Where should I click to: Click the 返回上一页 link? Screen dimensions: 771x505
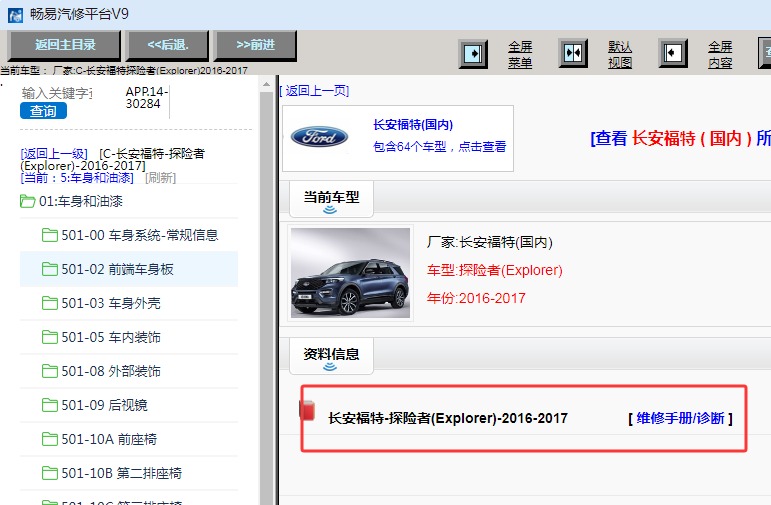[x=314, y=90]
